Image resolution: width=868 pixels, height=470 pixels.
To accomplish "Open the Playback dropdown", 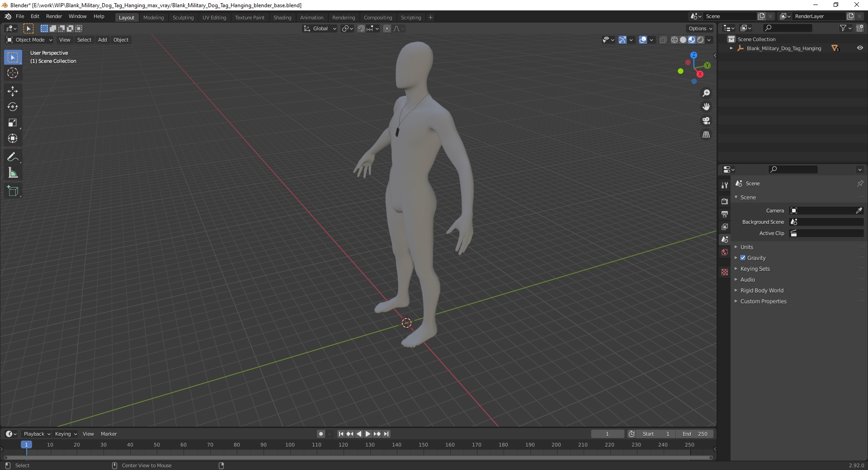I will click(x=37, y=434).
